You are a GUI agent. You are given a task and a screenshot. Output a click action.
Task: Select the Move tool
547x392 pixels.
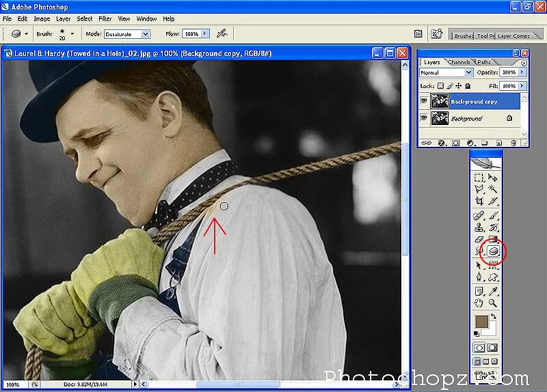(x=492, y=178)
